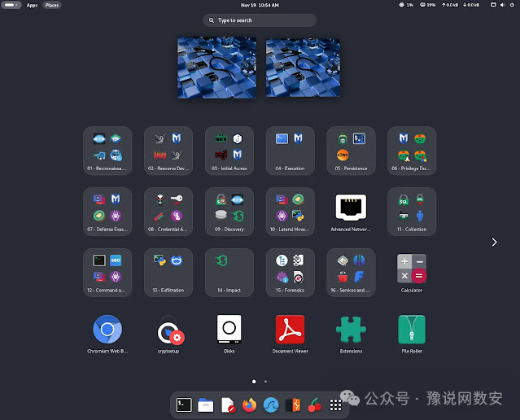Viewport: 520px width, 420px height.
Task: Select the first workspace thumbnail
Action: coord(217,68)
